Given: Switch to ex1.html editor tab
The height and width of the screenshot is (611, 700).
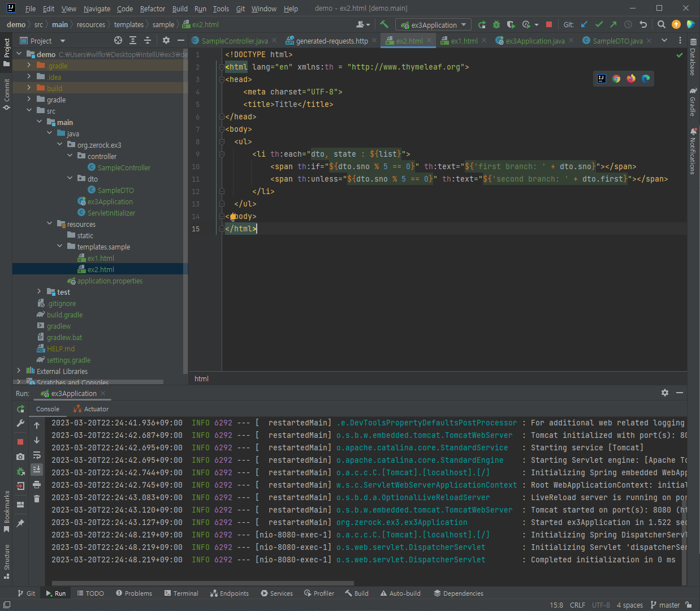Looking at the screenshot, I should (464, 41).
